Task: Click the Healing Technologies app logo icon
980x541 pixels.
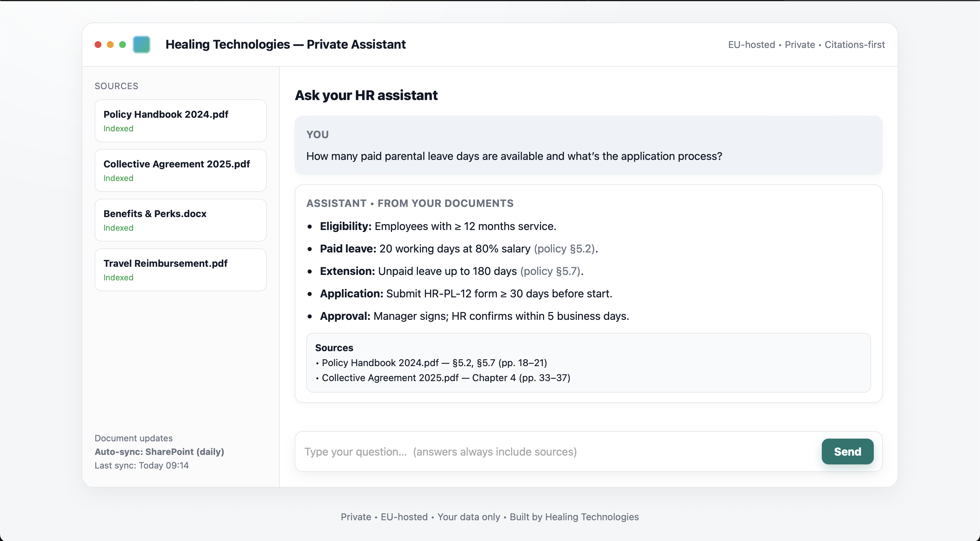Action: tap(141, 44)
